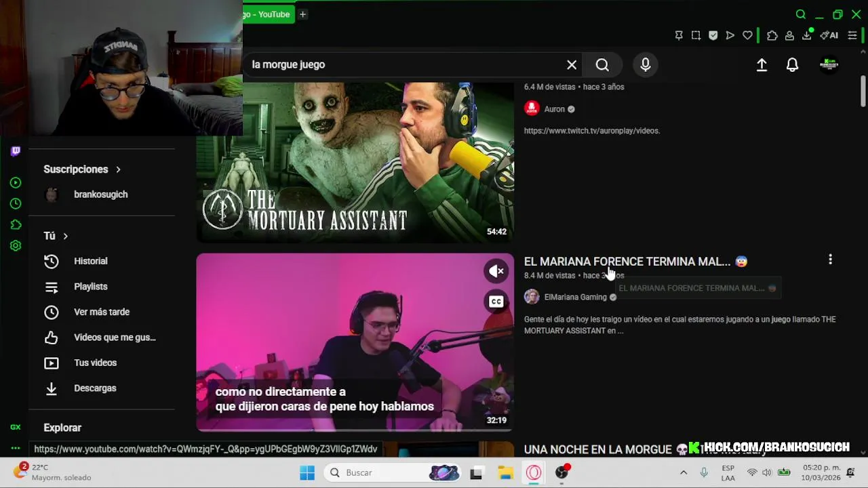Open the Auron channel link

(554, 109)
